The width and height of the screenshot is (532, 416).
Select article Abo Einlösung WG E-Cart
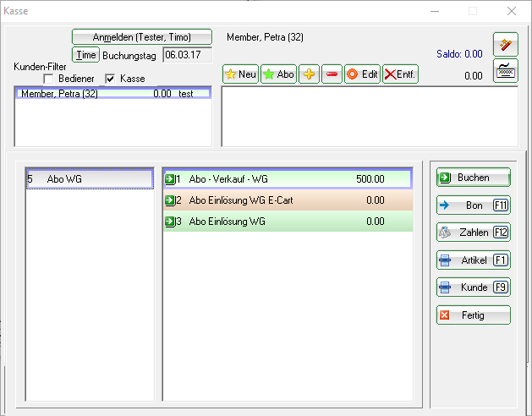[288, 200]
